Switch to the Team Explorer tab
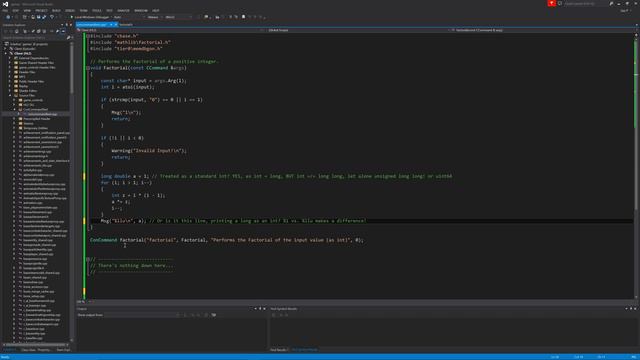This screenshot has height=360, width=640. [64, 350]
